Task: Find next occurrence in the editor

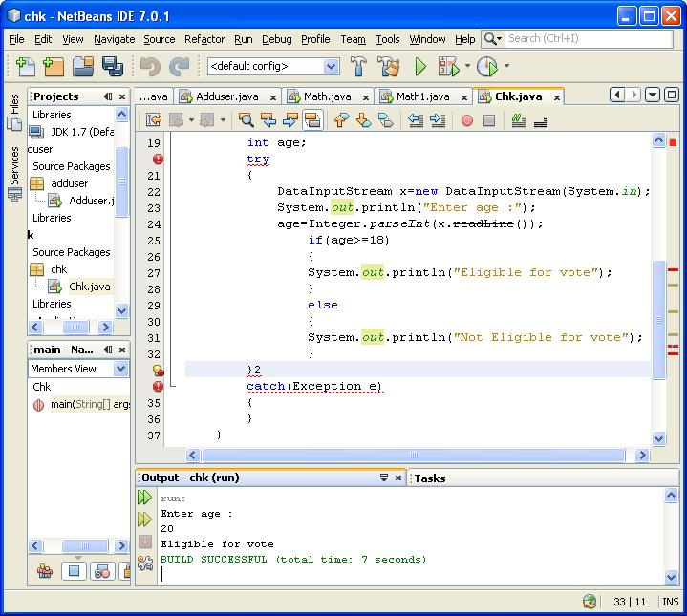Action: click(290, 120)
